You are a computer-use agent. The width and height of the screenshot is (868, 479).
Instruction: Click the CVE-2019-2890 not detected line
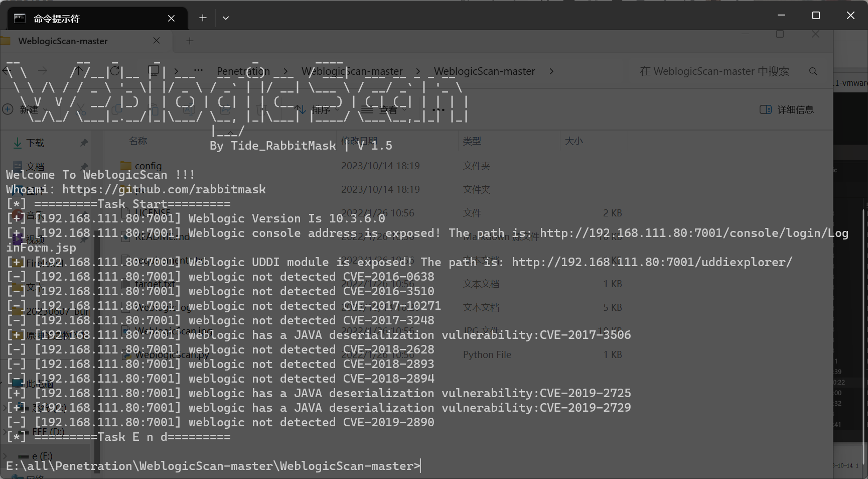(220, 422)
